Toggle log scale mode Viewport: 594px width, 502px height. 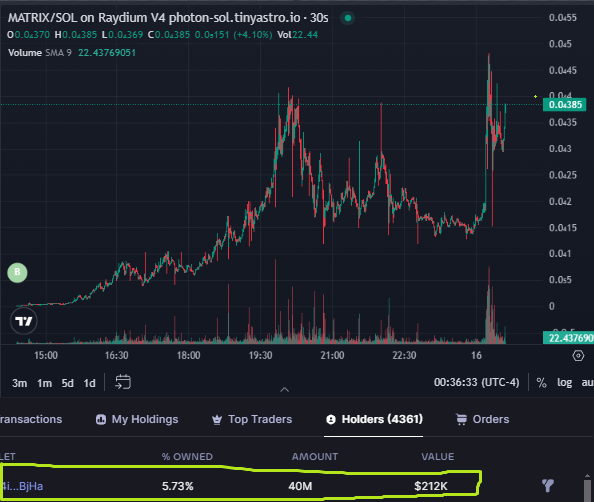(x=564, y=383)
